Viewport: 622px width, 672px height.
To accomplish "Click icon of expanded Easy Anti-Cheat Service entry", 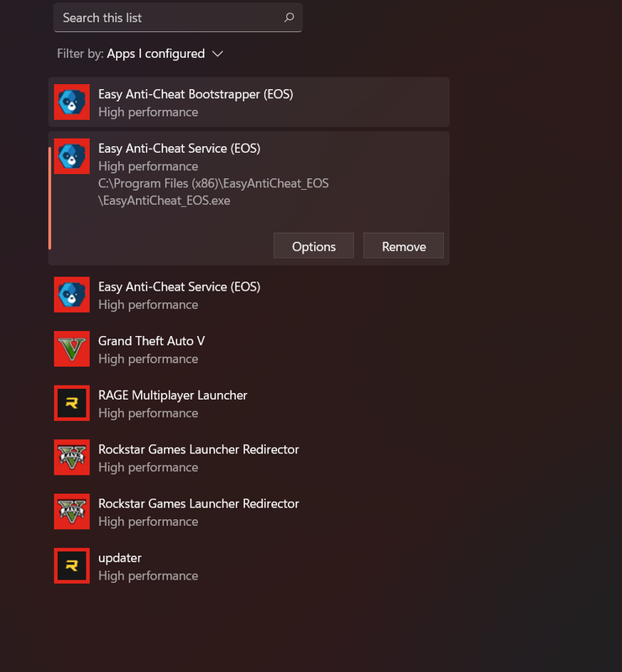I will coord(71,156).
